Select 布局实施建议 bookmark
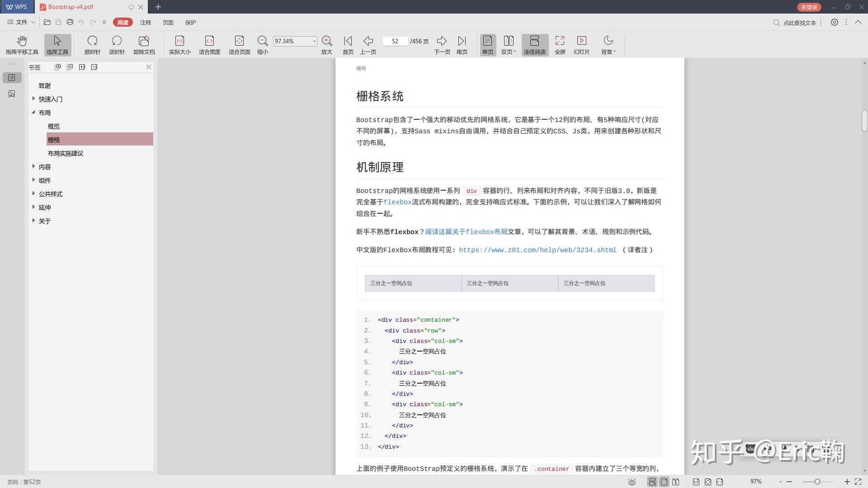This screenshot has height=488, width=868. [66, 153]
